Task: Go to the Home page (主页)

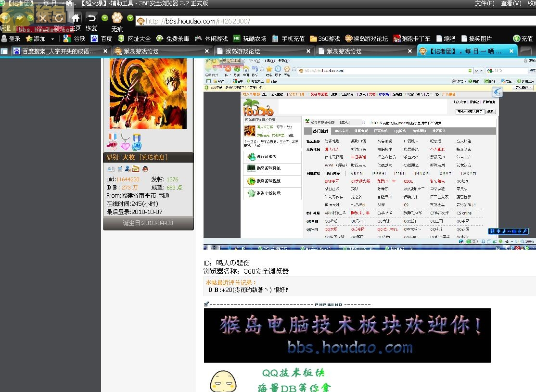Action: click(75, 21)
